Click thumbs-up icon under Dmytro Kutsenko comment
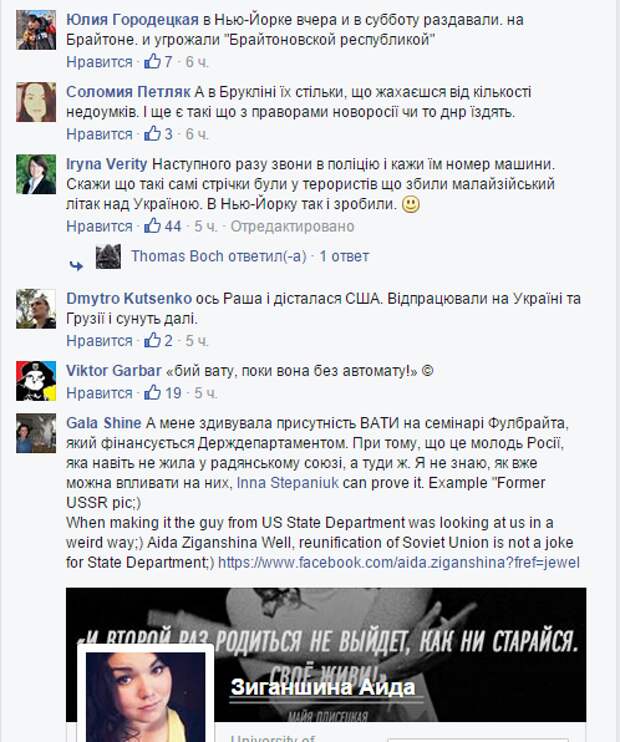Image resolution: width=620 pixels, height=742 pixels. tap(152, 340)
